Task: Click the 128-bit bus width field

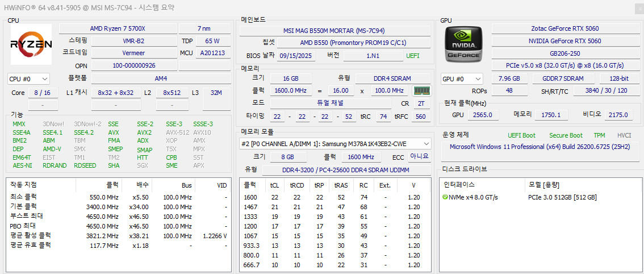Action: pyautogui.click(x=619, y=78)
